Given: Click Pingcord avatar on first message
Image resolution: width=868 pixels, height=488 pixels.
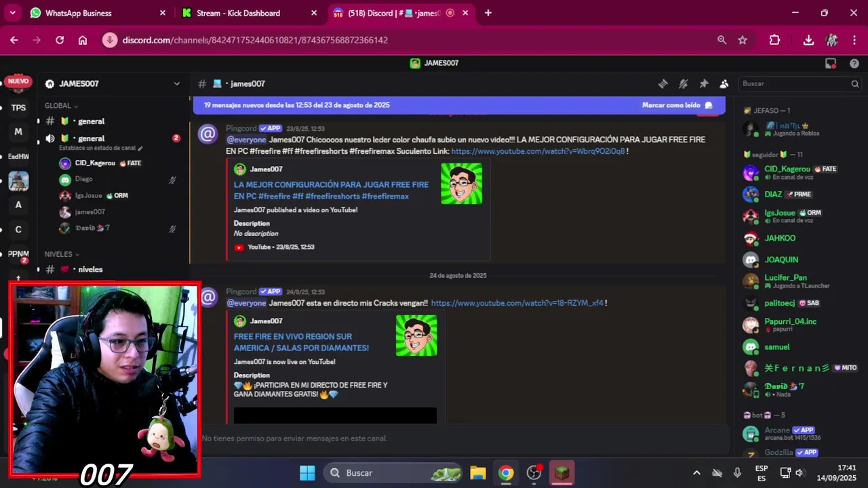Looking at the screenshot, I should 208,134.
